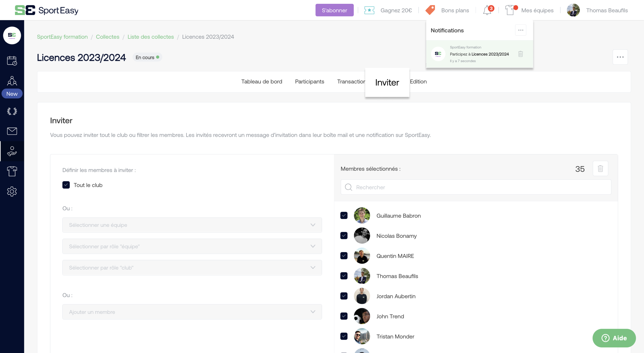Click John Trend's avatar

tap(362, 316)
